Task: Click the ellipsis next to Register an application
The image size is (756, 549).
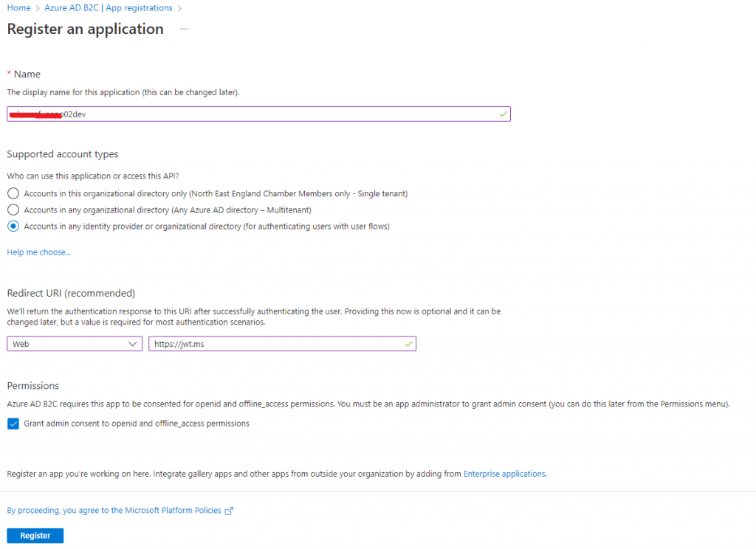Action: click(x=182, y=30)
